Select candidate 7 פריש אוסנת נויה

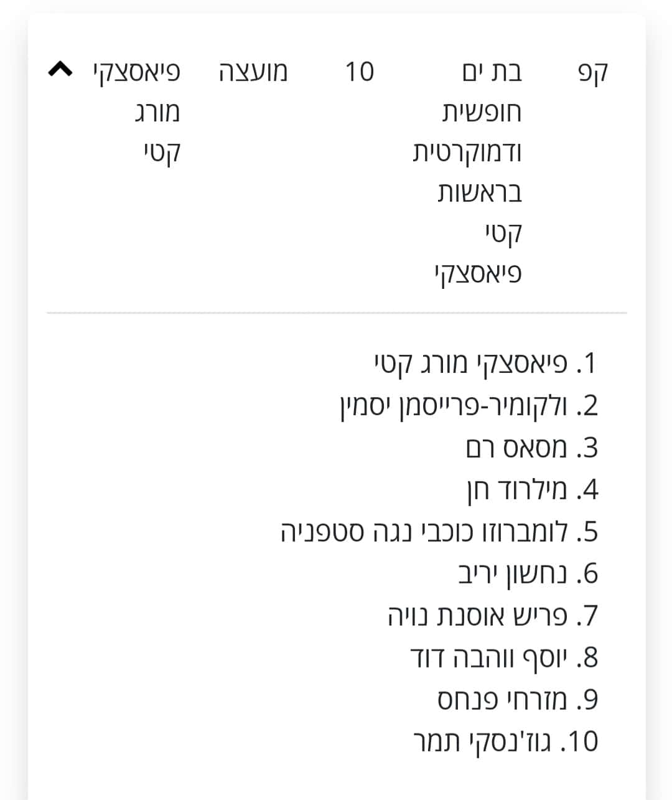[x=493, y=616]
